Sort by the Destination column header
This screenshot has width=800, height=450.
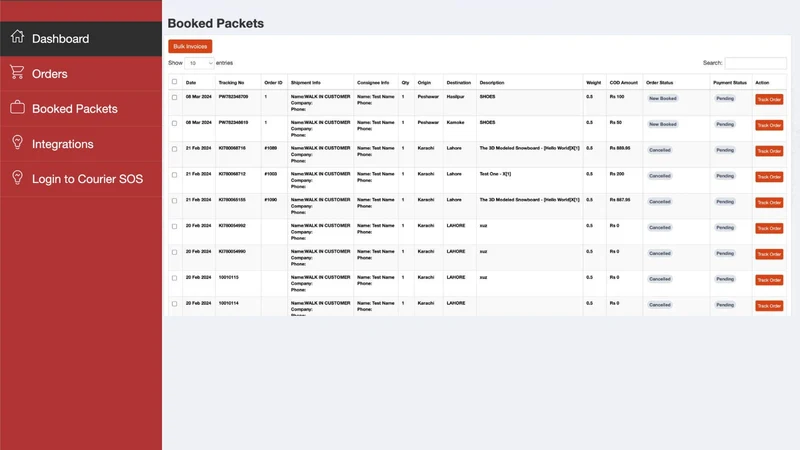pyautogui.click(x=459, y=83)
